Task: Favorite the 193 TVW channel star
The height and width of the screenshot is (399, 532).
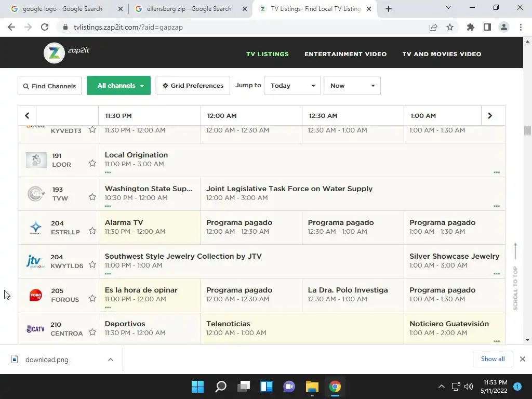Action: [x=92, y=197]
